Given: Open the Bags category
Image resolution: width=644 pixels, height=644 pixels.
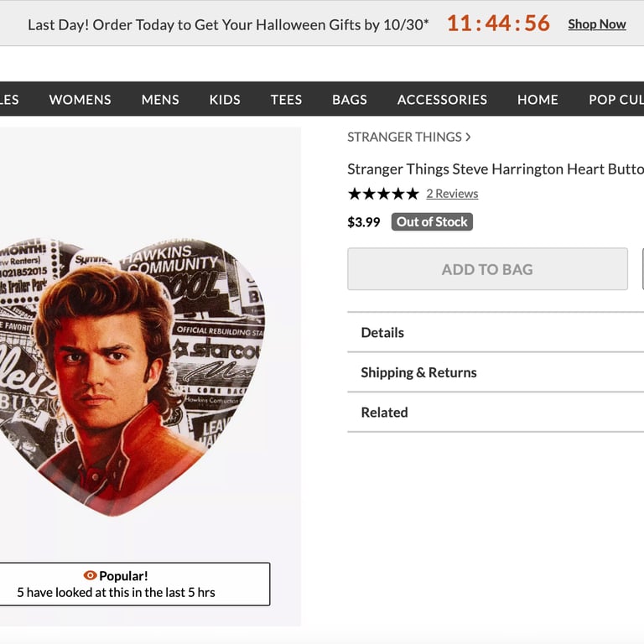Looking at the screenshot, I should click(350, 99).
